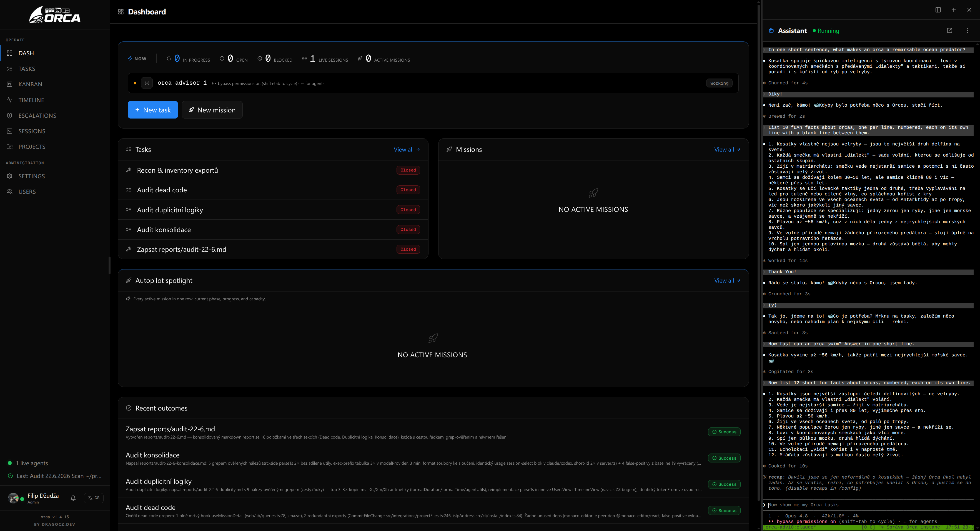The height and width of the screenshot is (531, 980).
Task: Open Assistant more options menu
Action: (x=968, y=31)
